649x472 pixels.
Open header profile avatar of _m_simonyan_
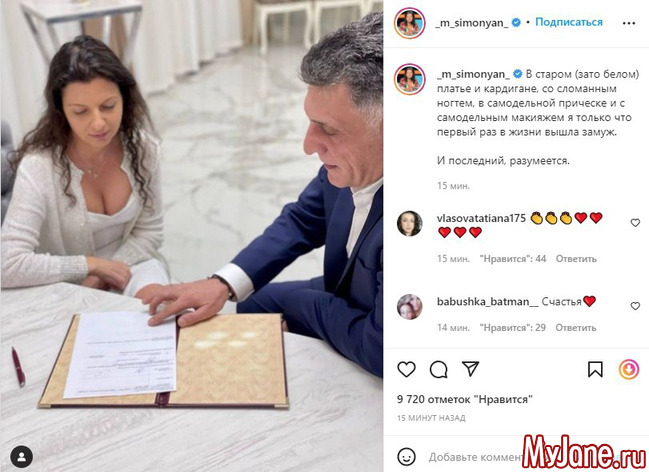409,23
